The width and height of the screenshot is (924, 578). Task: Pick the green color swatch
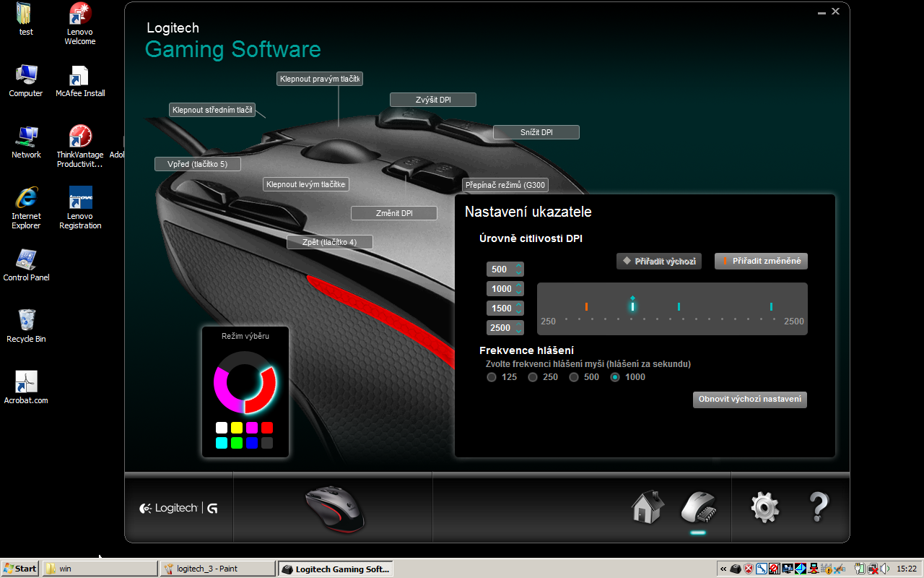pyautogui.click(x=237, y=443)
